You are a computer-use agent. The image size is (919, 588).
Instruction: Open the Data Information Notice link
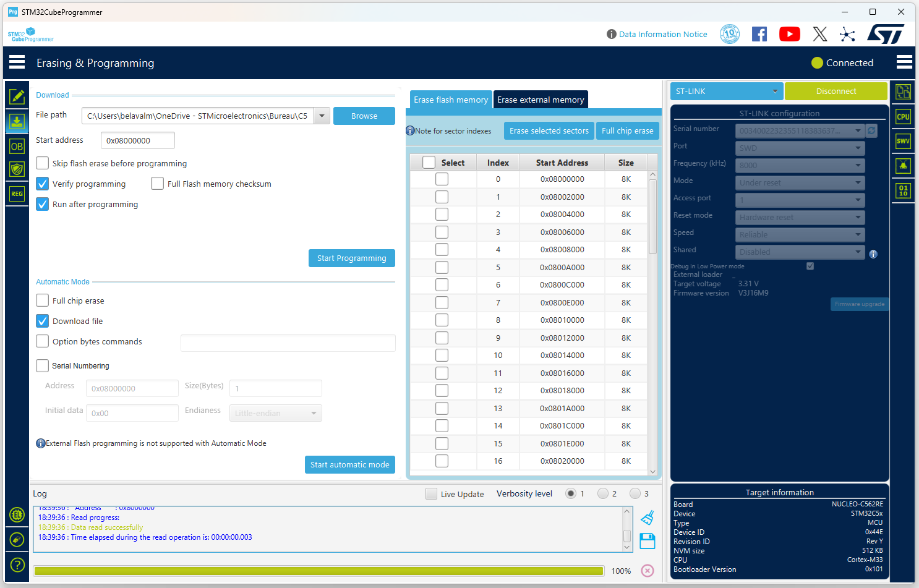pyautogui.click(x=663, y=34)
